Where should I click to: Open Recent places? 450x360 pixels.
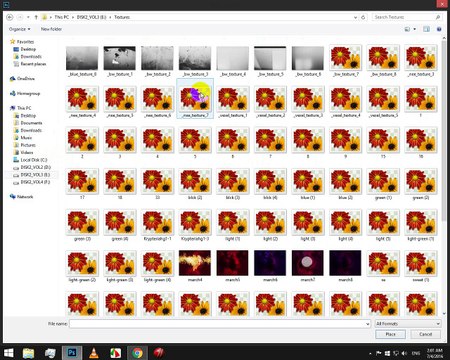click(x=29, y=64)
